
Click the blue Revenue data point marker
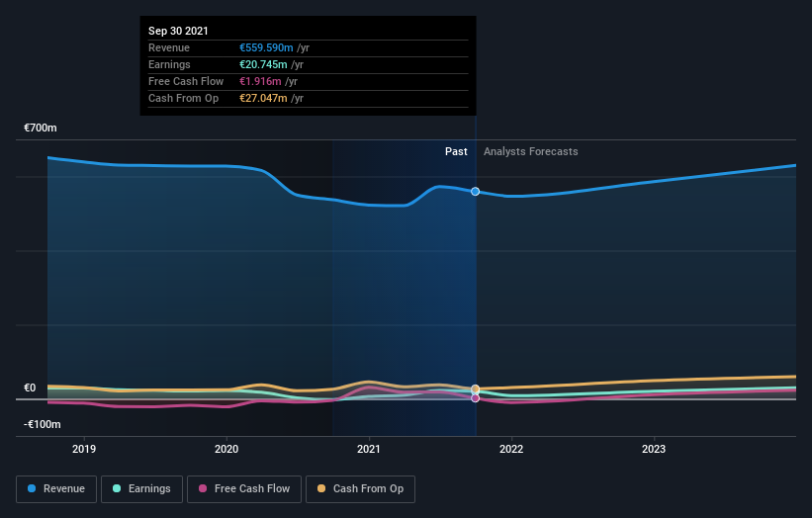tap(475, 192)
